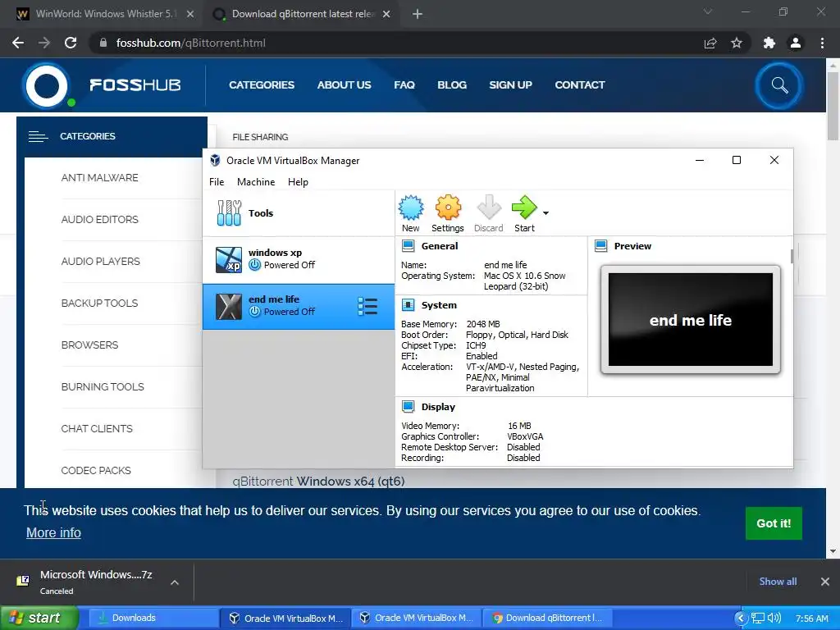
Task: Open end me life machine menu icon
Action: pos(367,307)
